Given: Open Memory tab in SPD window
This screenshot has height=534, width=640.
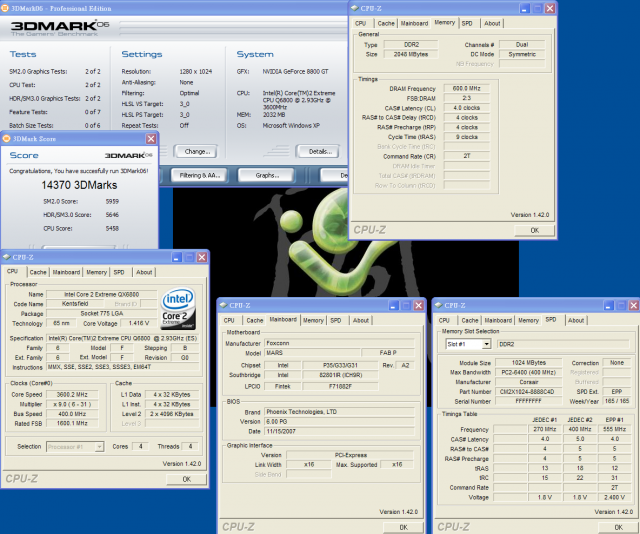Looking at the screenshot, I should point(528,320).
